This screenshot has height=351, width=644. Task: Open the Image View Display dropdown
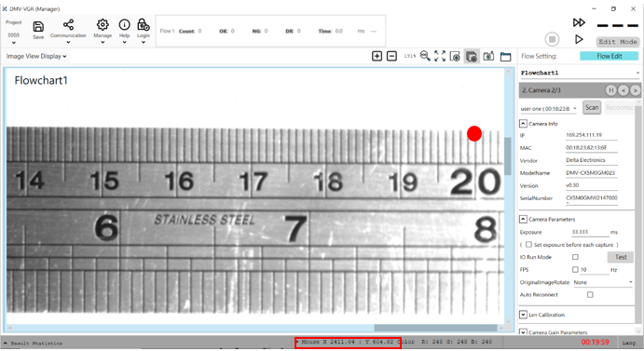coord(36,56)
